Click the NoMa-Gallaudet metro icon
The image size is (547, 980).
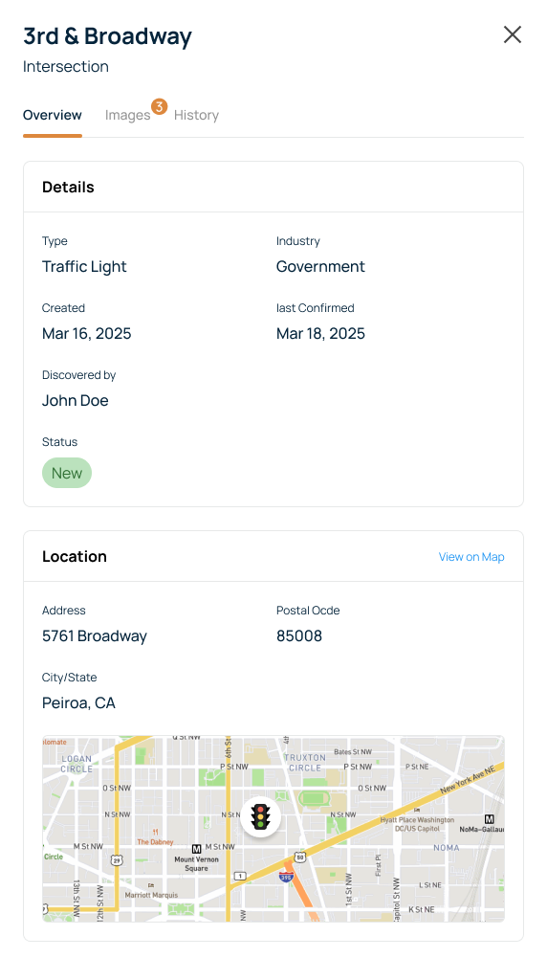pyautogui.click(x=490, y=819)
